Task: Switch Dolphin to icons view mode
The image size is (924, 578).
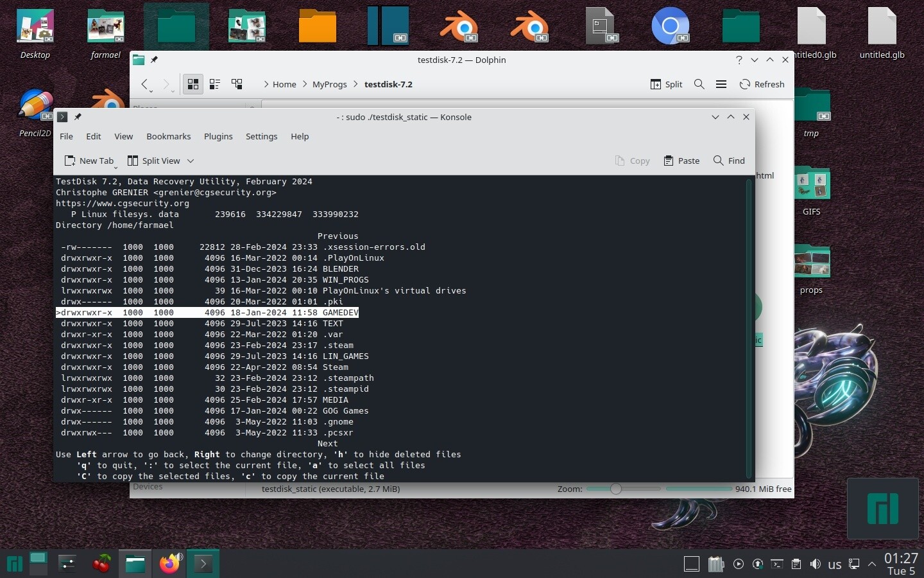Action: point(193,84)
